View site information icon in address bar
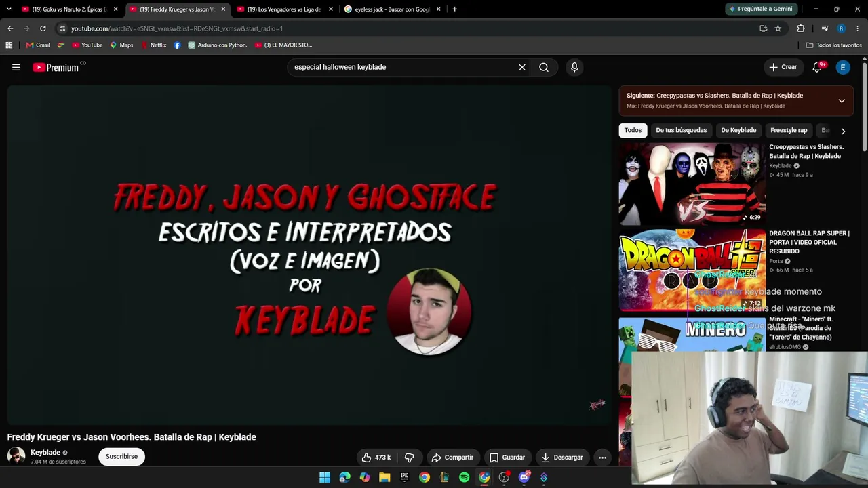The width and height of the screenshot is (868, 488). pyautogui.click(x=62, y=28)
